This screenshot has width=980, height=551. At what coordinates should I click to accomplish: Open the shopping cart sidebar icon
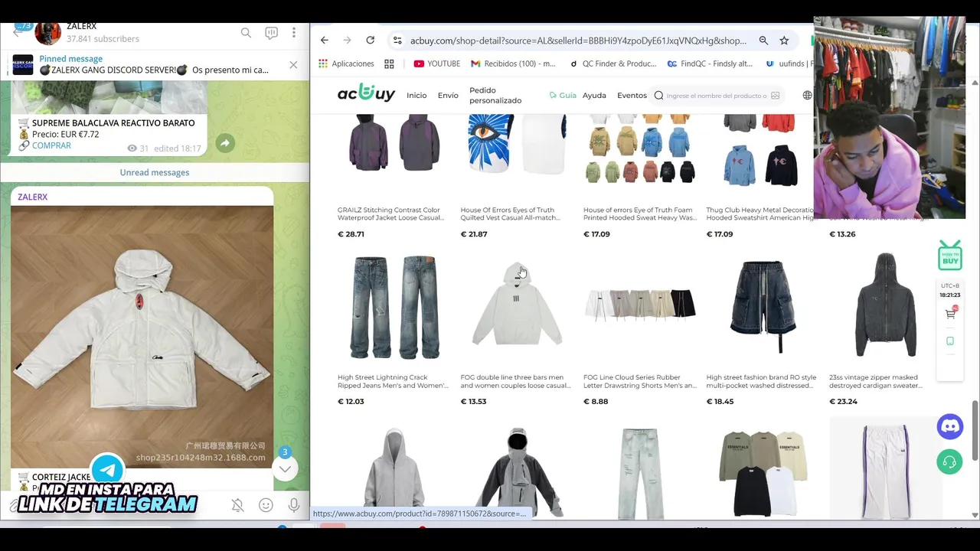click(950, 313)
